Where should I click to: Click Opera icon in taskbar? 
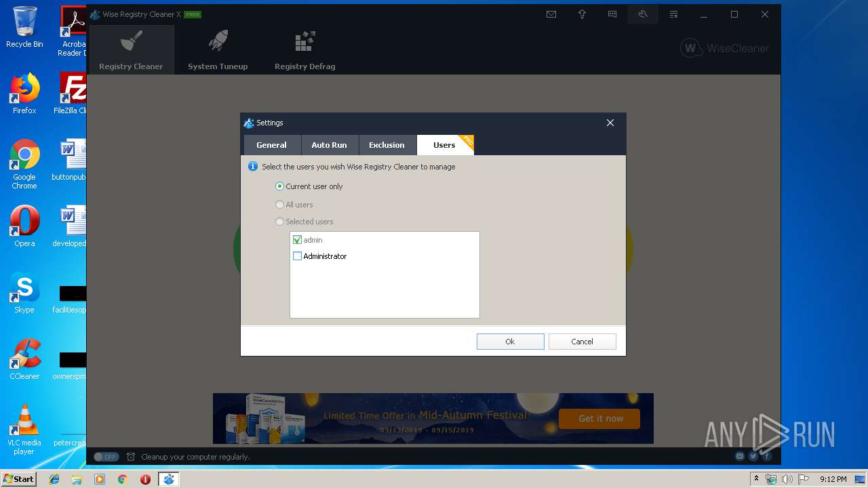tap(145, 479)
